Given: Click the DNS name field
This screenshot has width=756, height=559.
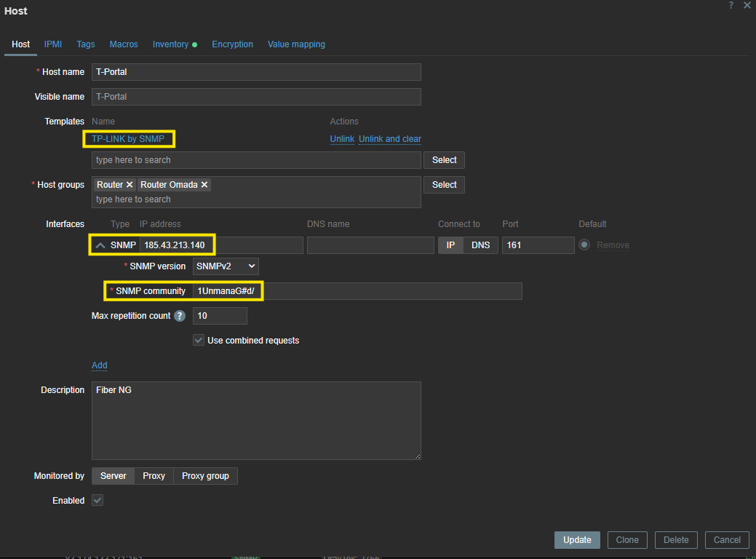Looking at the screenshot, I should [370, 245].
